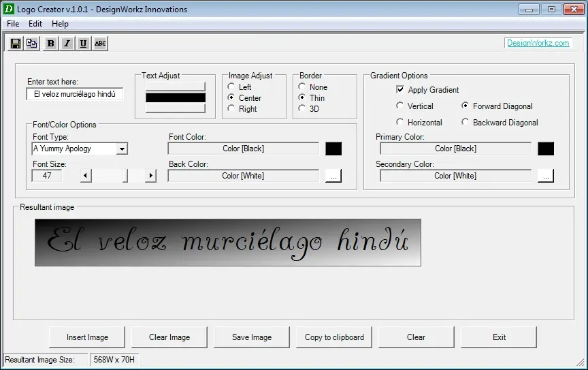Visit the DesignWorkz.com link
This screenshot has width=588, height=370.
pyautogui.click(x=538, y=43)
